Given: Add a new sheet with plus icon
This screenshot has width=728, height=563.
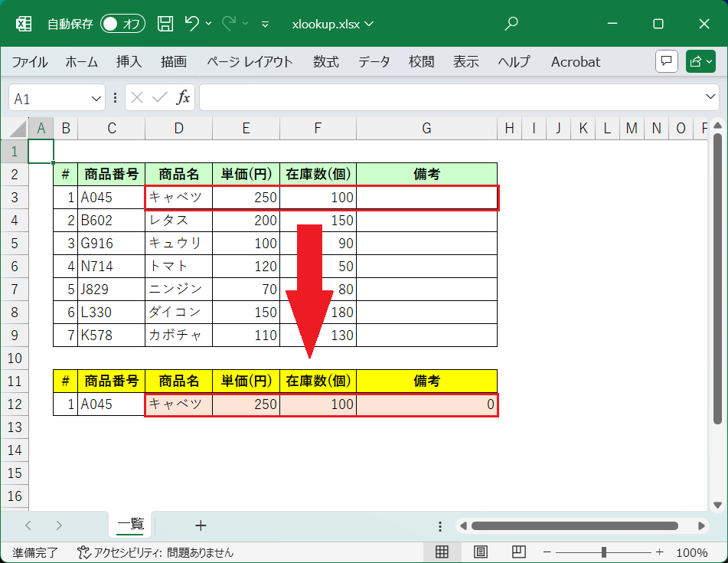Looking at the screenshot, I should [x=201, y=525].
